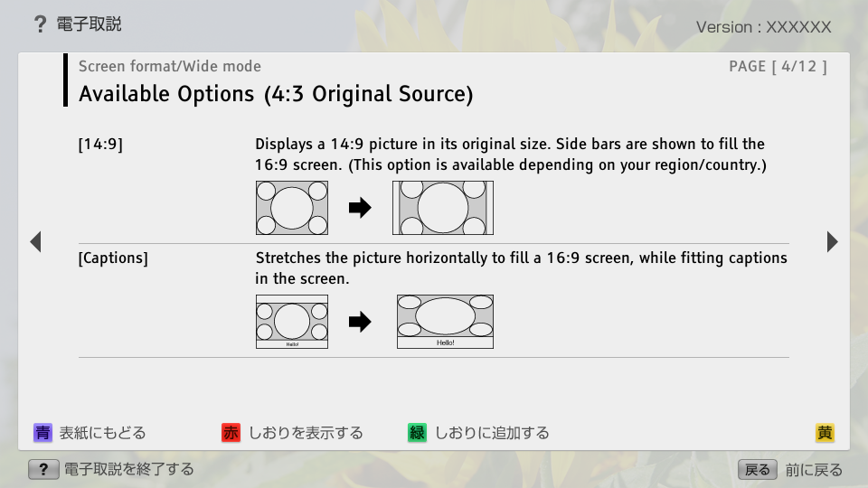Click the Captions original diagram with Hello! text

[x=291, y=322]
